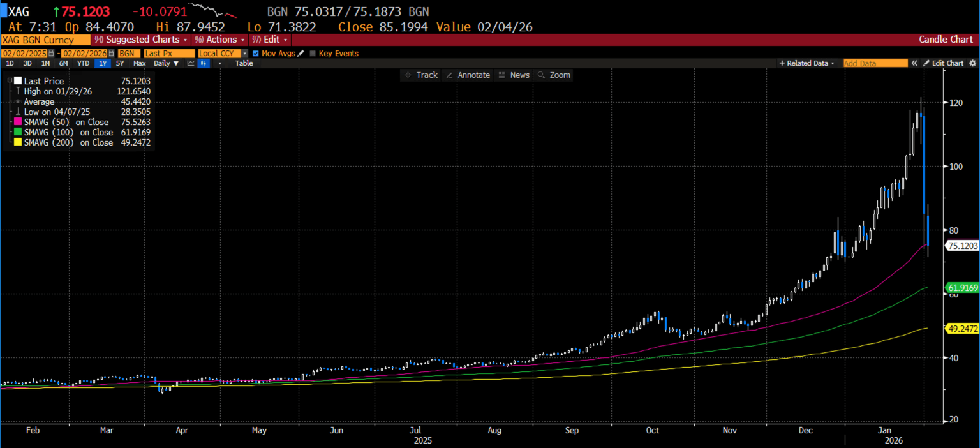Open the Related Data dropdown
The width and height of the screenshot is (980, 448).
[x=806, y=63]
